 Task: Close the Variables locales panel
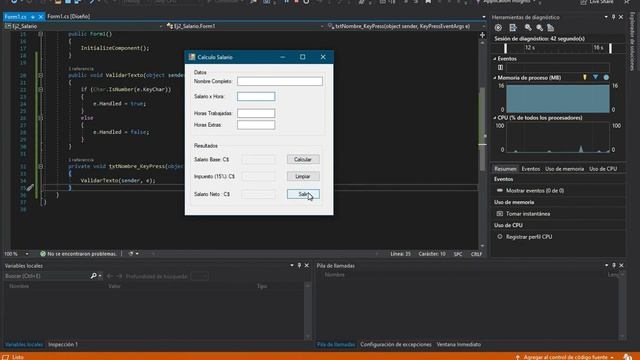click(x=307, y=265)
